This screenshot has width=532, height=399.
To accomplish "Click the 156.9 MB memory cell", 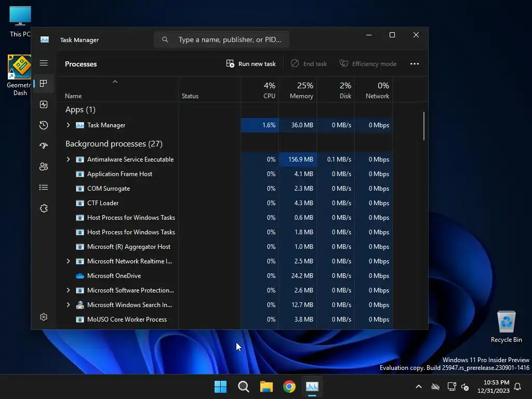I will [x=298, y=159].
